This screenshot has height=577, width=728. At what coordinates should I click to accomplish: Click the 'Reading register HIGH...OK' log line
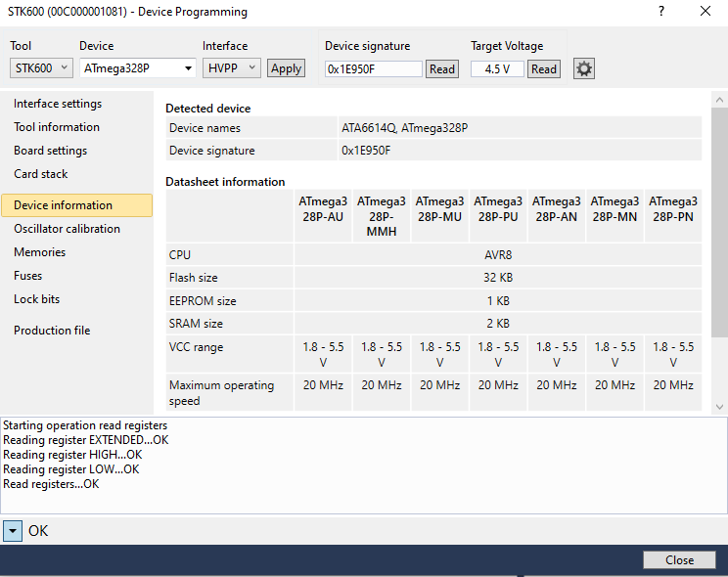(x=72, y=455)
